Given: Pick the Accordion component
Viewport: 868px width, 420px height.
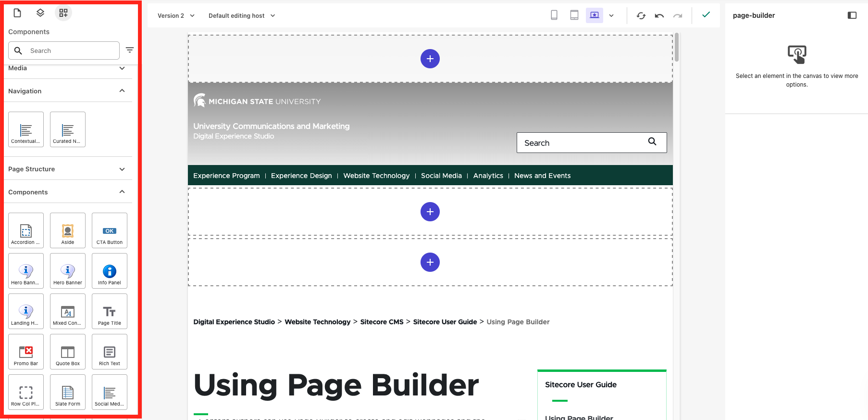Looking at the screenshot, I should coord(26,230).
